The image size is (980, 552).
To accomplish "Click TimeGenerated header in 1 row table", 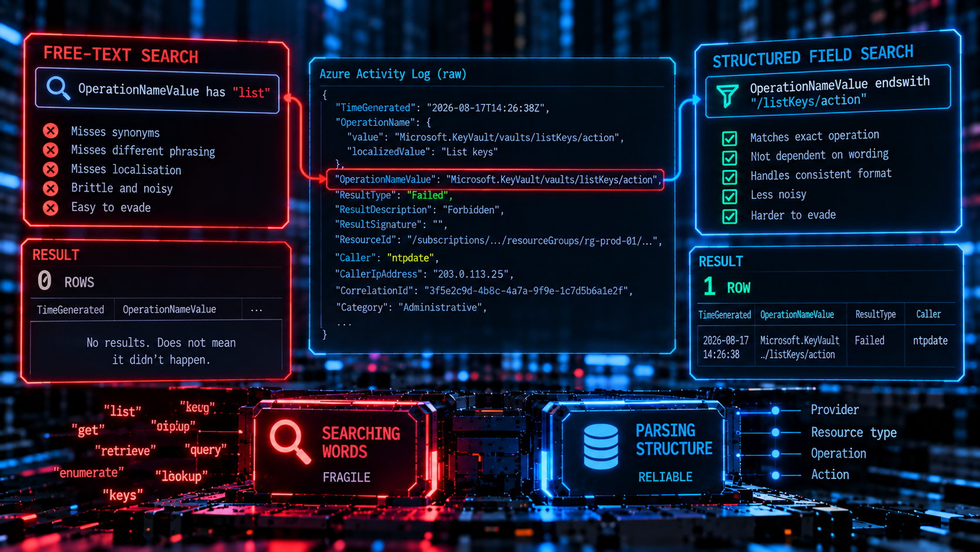I will pos(724,315).
